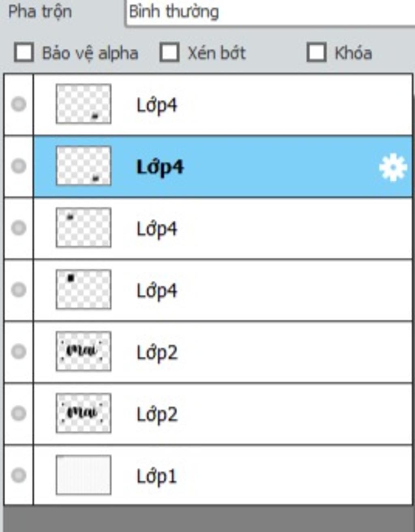The width and height of the screenshot is (415, 532).
Task: Select the Lớp1 layer row
Action: click(x=223, y=475)
